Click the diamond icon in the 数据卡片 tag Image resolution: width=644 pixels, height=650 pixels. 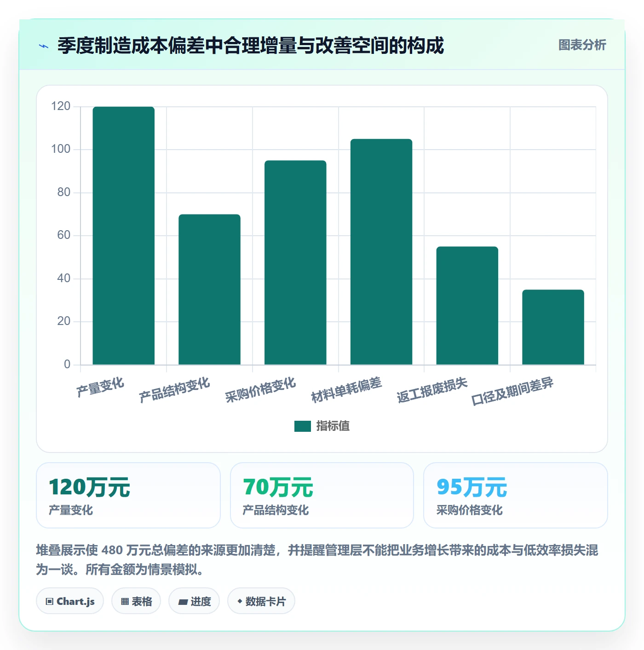[x=240, y=601]
